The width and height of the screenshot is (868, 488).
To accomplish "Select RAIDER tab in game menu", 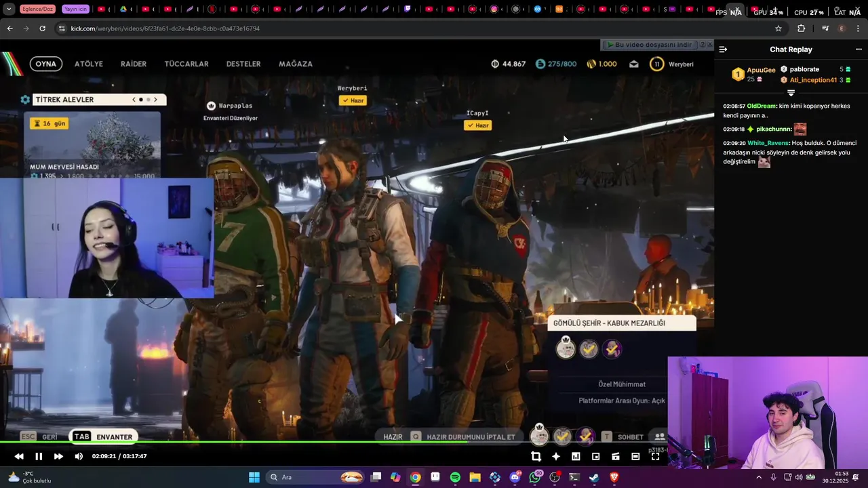I will click(134, 64).
